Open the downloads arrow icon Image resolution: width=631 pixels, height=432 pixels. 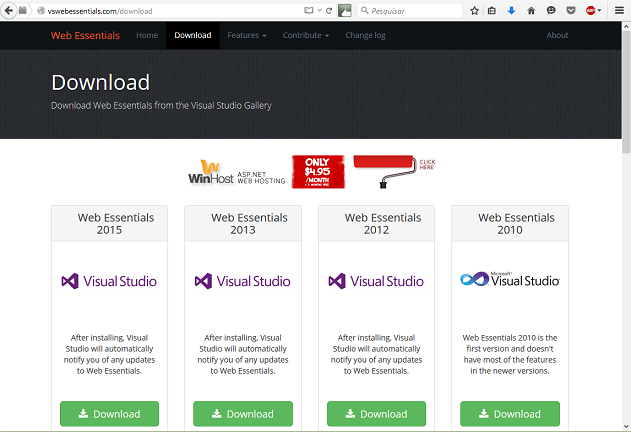pyautogui.click(x=511, y=11)
